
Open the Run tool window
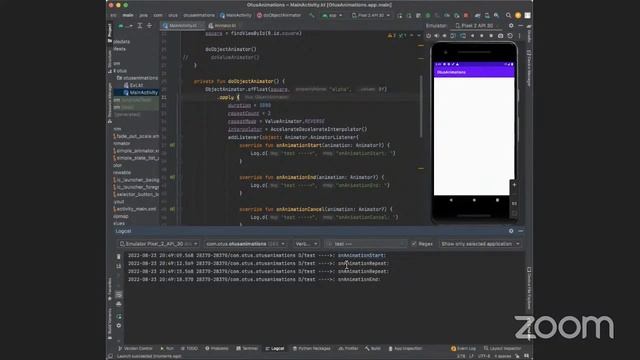point(167,348)
